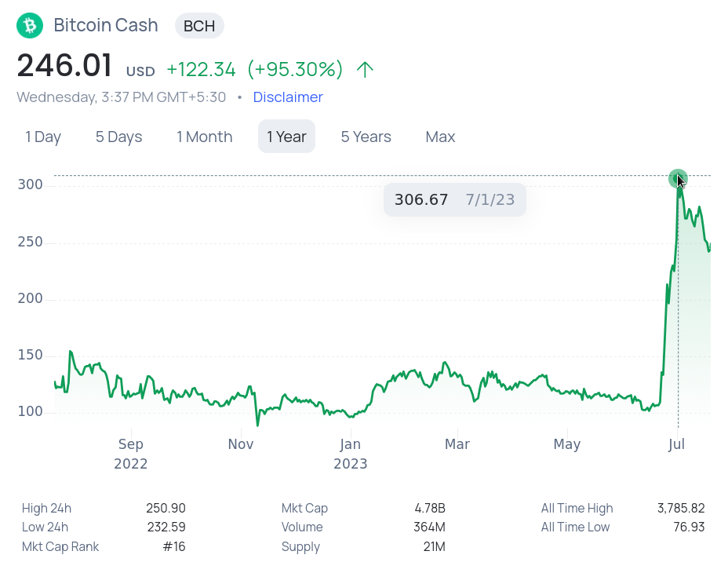Switch to the 5 Days range tab

click(119, 137)
